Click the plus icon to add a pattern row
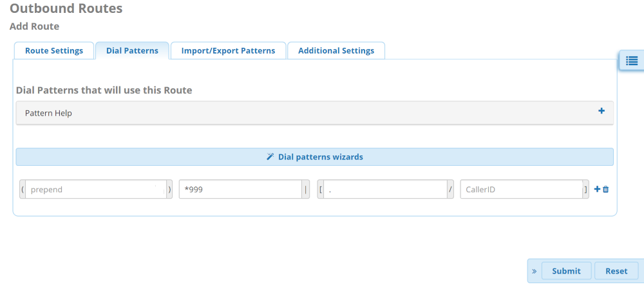 coord(597,189)
